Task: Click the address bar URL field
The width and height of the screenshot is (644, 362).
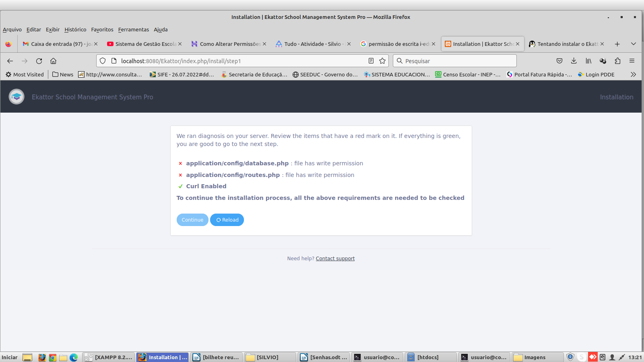Action: [242, 61]
